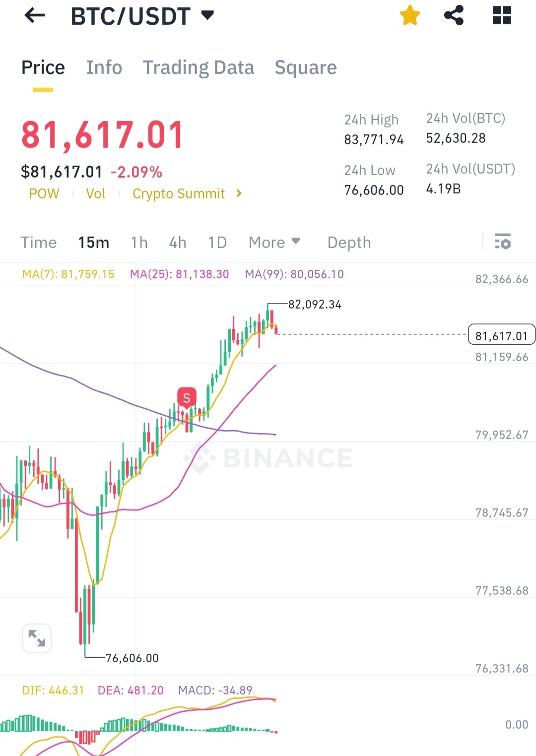
Task: Open the Depth chart view
Action: pyautogui.click(x=349, y=242)
